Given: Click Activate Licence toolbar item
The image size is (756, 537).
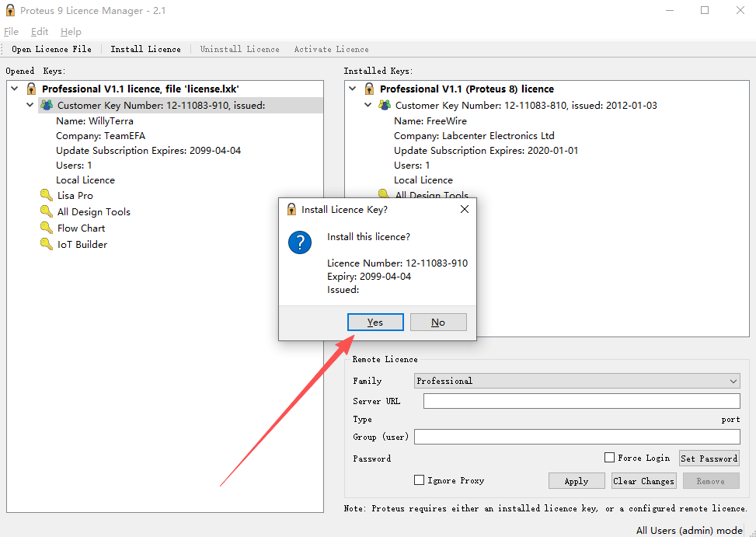Looking at the screenshot, I should point(331,49).
